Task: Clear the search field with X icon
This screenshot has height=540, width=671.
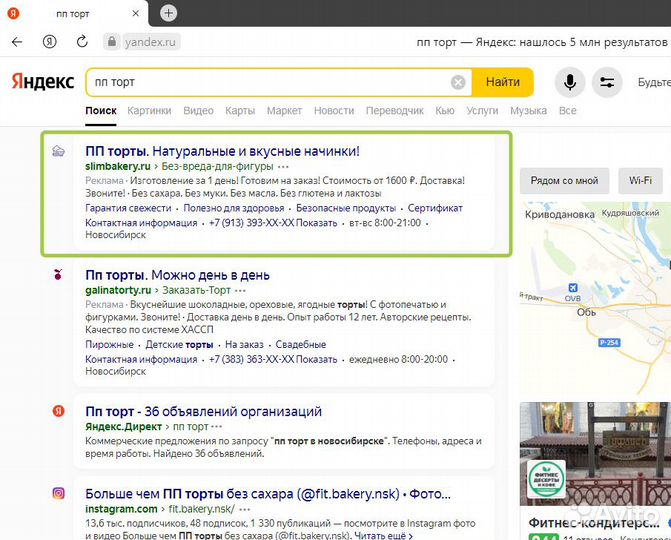Action: coord(458,82)
